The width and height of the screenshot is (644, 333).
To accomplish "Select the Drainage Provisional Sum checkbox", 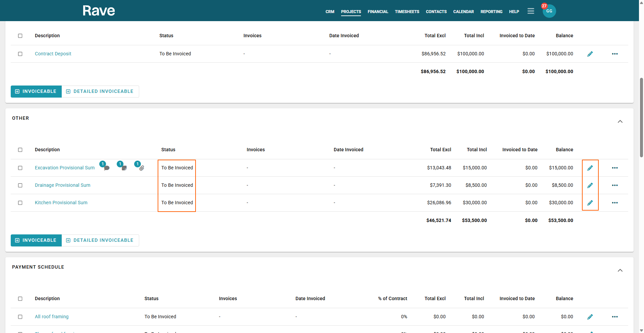I will pyautogui.click(x=20, y=185).
